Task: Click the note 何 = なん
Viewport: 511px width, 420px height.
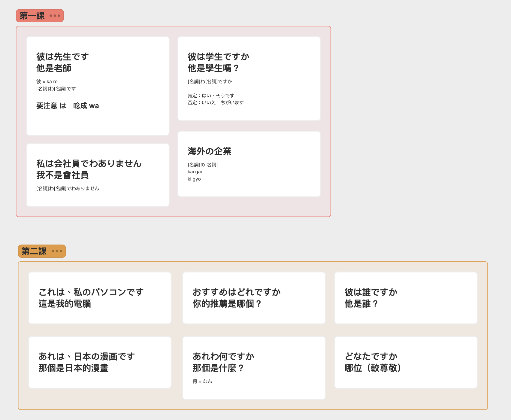Action: [x=202, y=381]
